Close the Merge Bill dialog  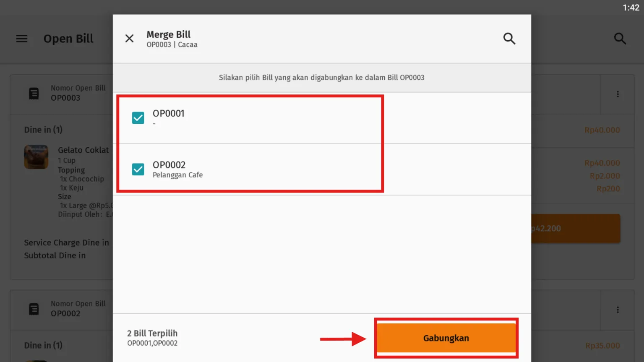129,39
